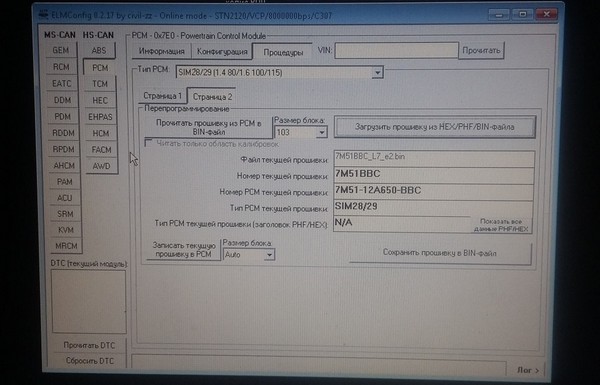
Task: Open the RCM module
Action: pos(61,67)
